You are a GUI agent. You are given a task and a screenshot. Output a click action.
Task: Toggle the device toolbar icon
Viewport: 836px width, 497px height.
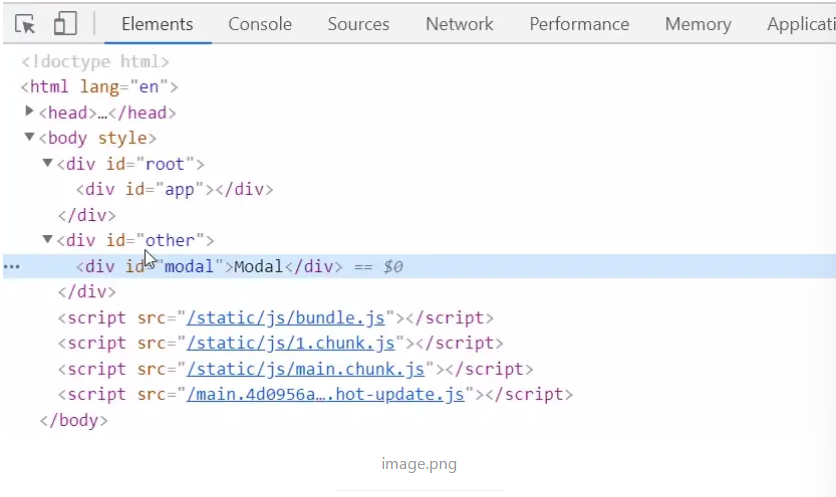click(x=65, y=24)
